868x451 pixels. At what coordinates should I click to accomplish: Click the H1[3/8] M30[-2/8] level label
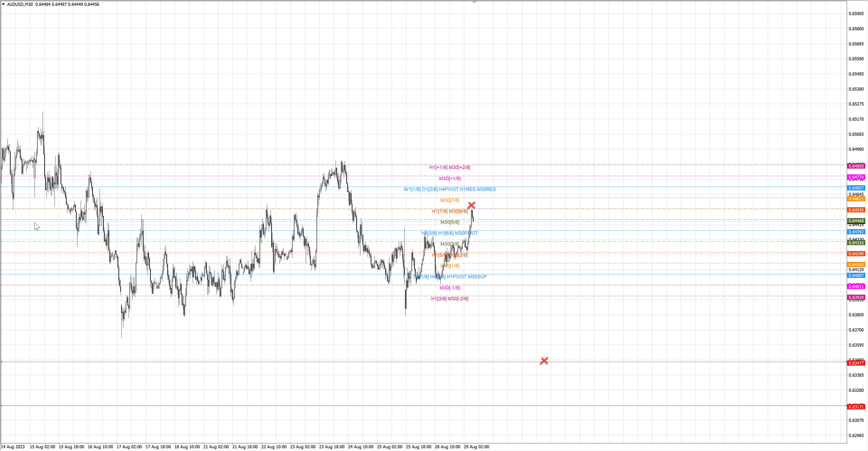450,299
